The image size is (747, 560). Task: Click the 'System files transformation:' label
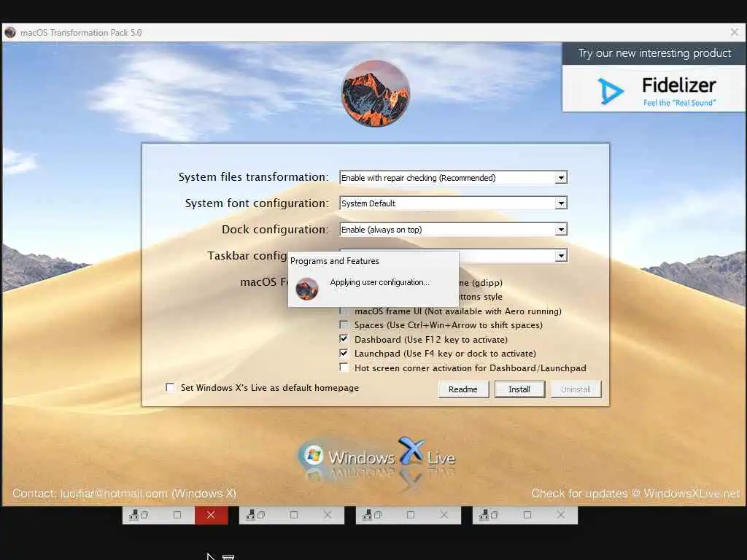(x=253, y=177)
